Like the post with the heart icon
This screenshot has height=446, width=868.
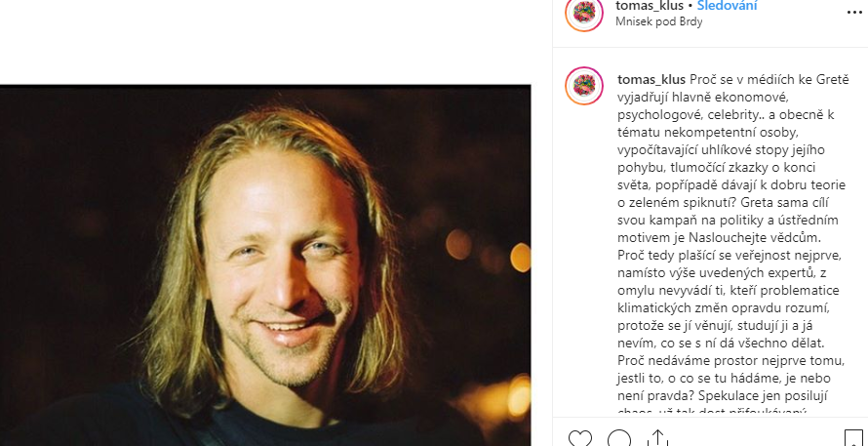[x=580, y=439]
